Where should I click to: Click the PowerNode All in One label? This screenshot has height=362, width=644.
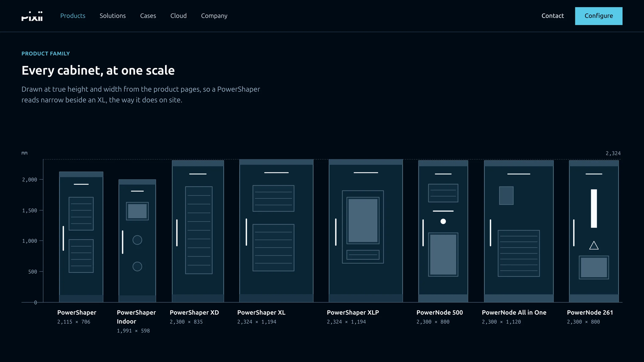click(x=514, y=312)
